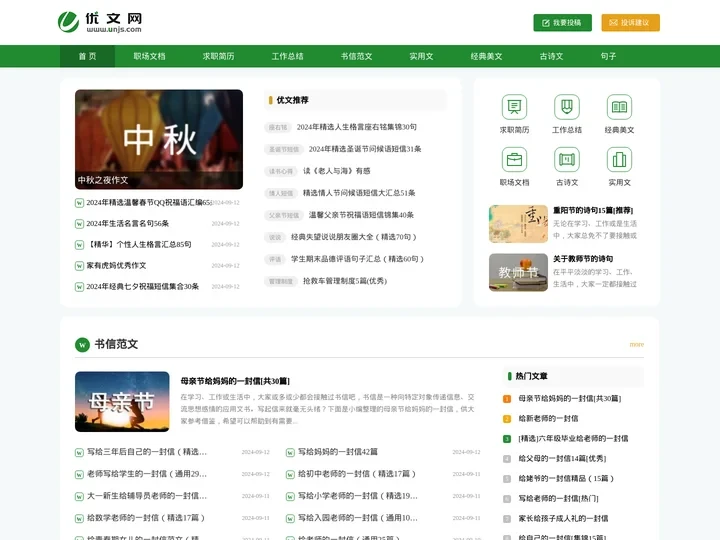Viewport: 720px width, 540px height.
Task: Click the green W icon beside 书信范文 heading
Action: [x=82, y=344]
